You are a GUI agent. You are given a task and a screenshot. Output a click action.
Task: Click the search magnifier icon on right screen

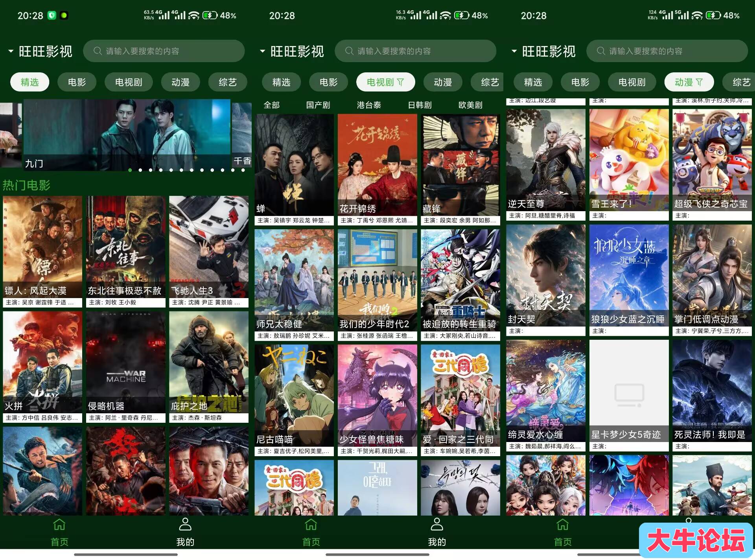(x=601, y=51)
